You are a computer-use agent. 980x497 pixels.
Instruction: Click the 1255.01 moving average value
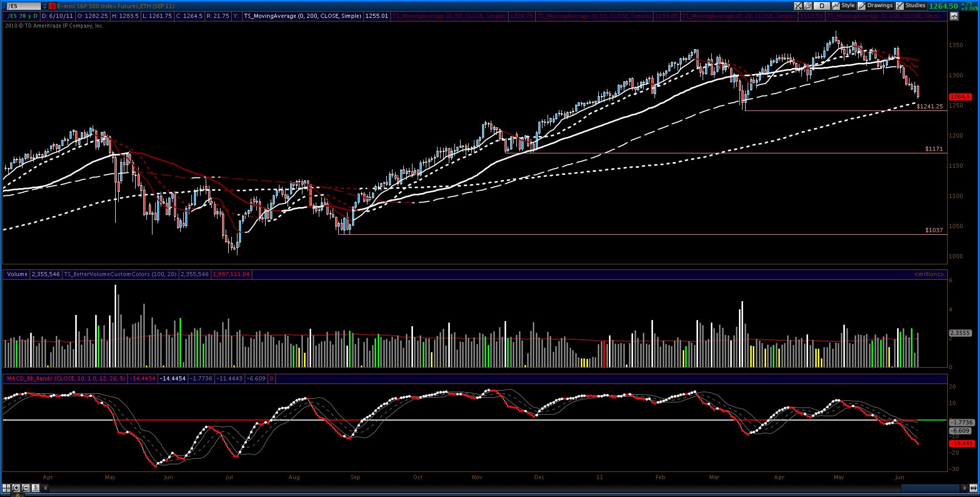[377, 16]
